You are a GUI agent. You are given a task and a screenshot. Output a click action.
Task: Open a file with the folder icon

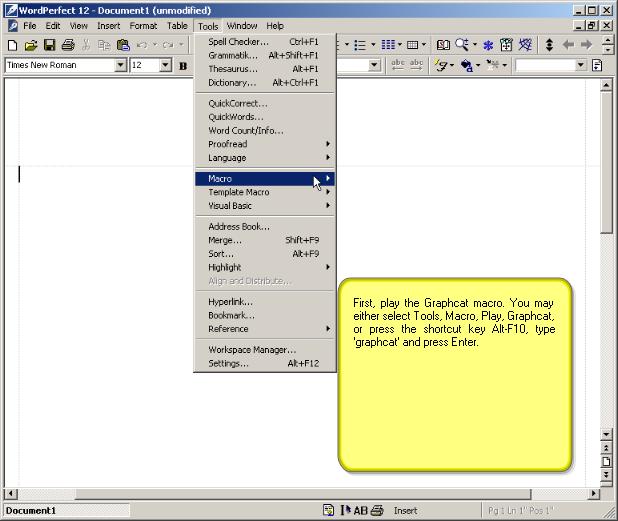tap(31, 45)
